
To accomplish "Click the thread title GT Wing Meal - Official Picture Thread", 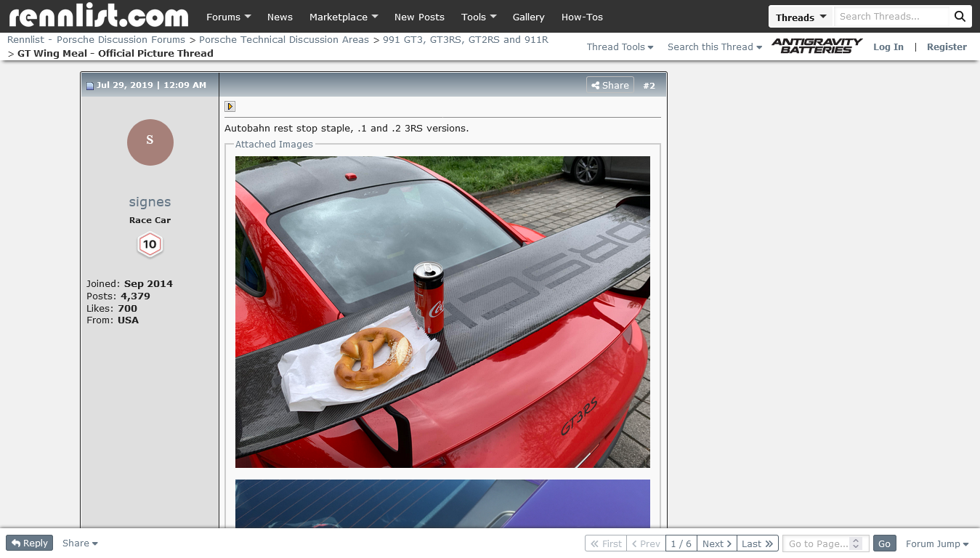I will (116, 53).
